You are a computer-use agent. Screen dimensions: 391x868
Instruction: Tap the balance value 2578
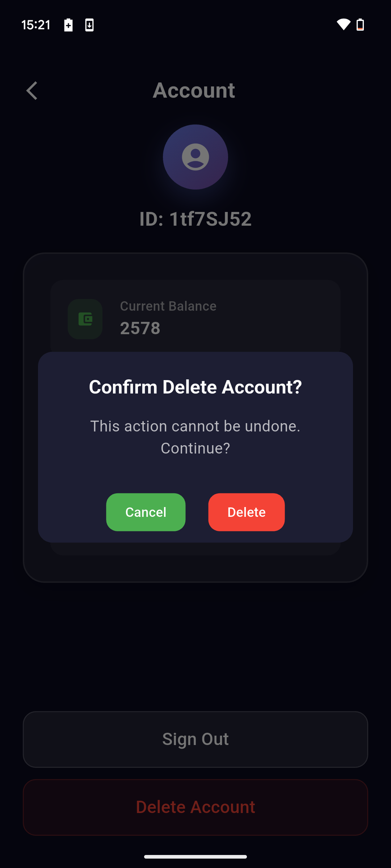point(140,328)
